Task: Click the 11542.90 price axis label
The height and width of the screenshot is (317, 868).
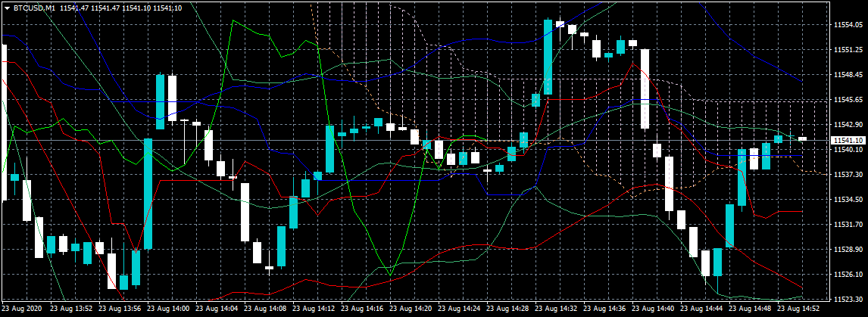Action: 848,125
